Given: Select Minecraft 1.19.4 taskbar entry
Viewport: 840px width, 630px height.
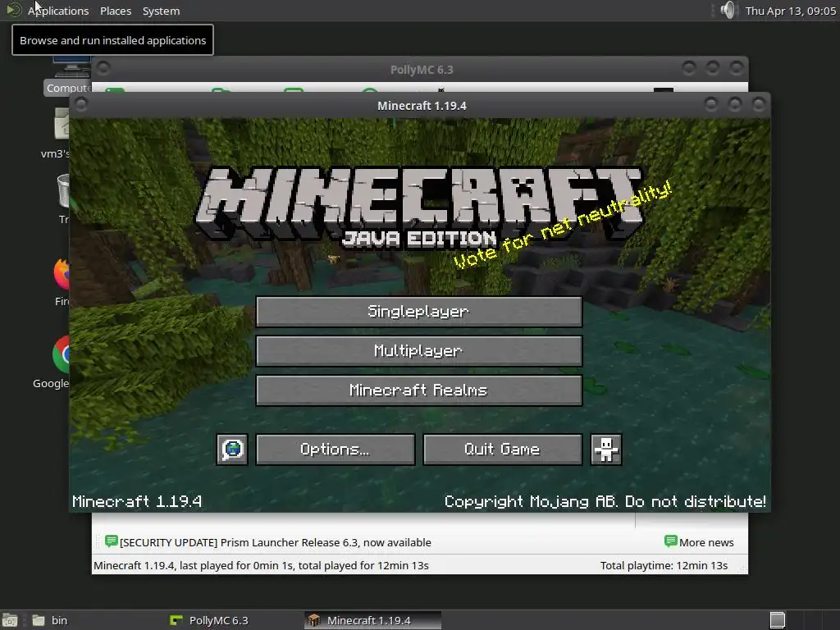Looking at the screenshot, I should [373, 620].
